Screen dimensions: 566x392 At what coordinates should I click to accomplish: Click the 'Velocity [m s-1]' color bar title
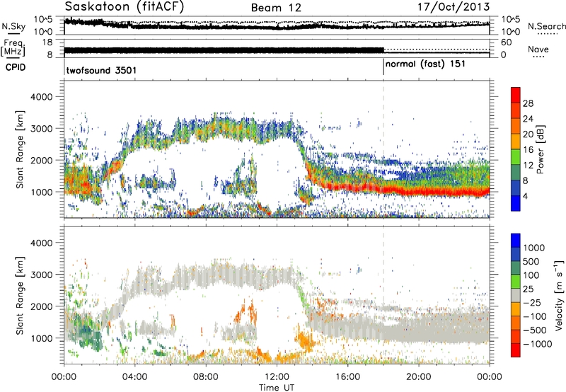pyautogui.click(x=559, y=295)
